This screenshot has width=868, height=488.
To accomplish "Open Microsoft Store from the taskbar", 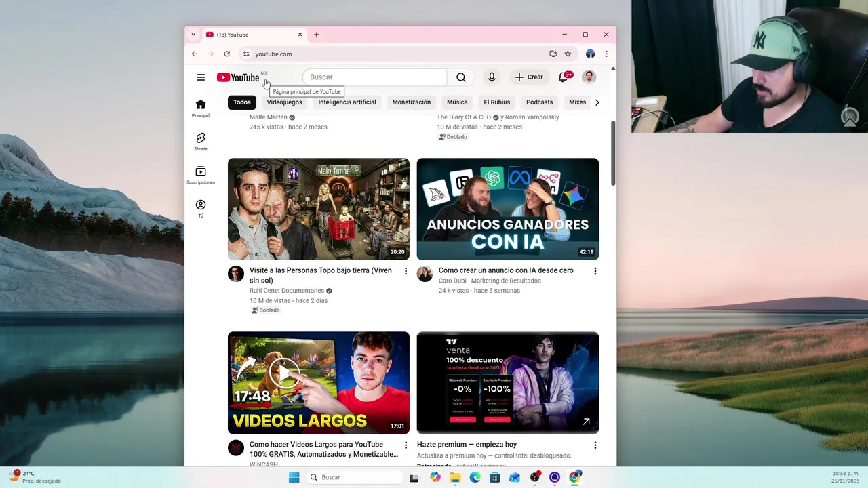I will pyautogui.click(x=495, y=477).
